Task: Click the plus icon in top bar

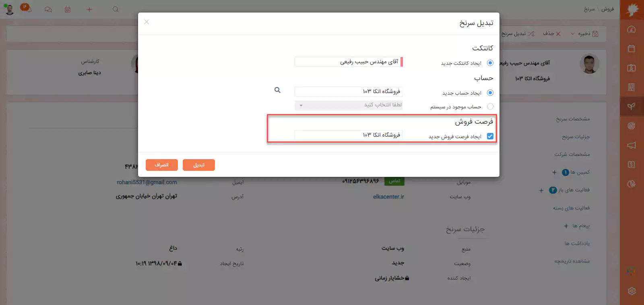Action: 89,9
